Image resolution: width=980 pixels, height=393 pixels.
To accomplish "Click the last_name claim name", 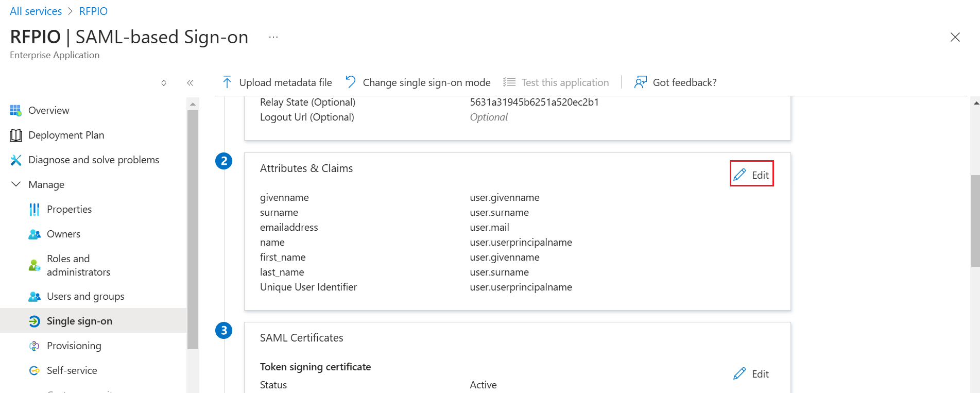I will pos(282,272).
